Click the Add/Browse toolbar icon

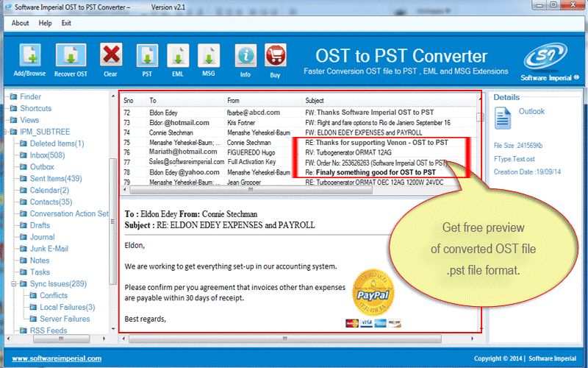(x=30, y=56)
